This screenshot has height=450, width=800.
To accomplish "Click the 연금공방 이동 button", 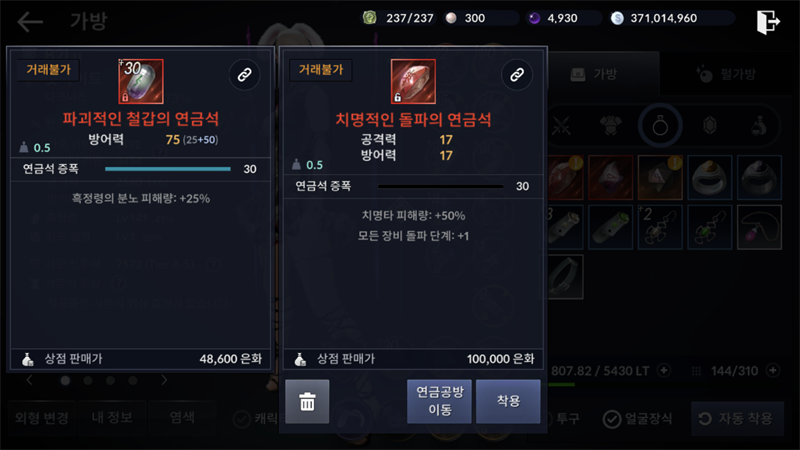I will 439,402.
